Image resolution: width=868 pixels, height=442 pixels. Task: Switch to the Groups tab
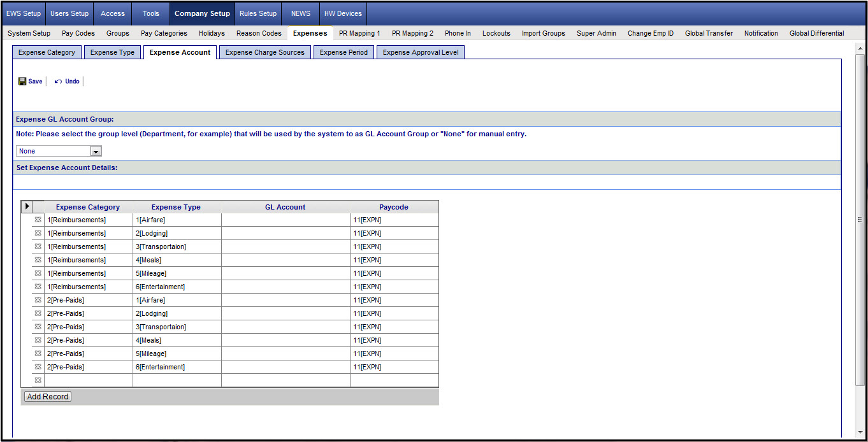118,33
